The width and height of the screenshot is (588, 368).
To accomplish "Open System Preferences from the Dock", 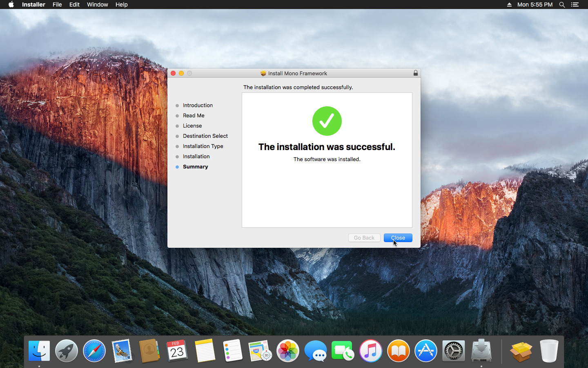I will (x=453, y=351).
